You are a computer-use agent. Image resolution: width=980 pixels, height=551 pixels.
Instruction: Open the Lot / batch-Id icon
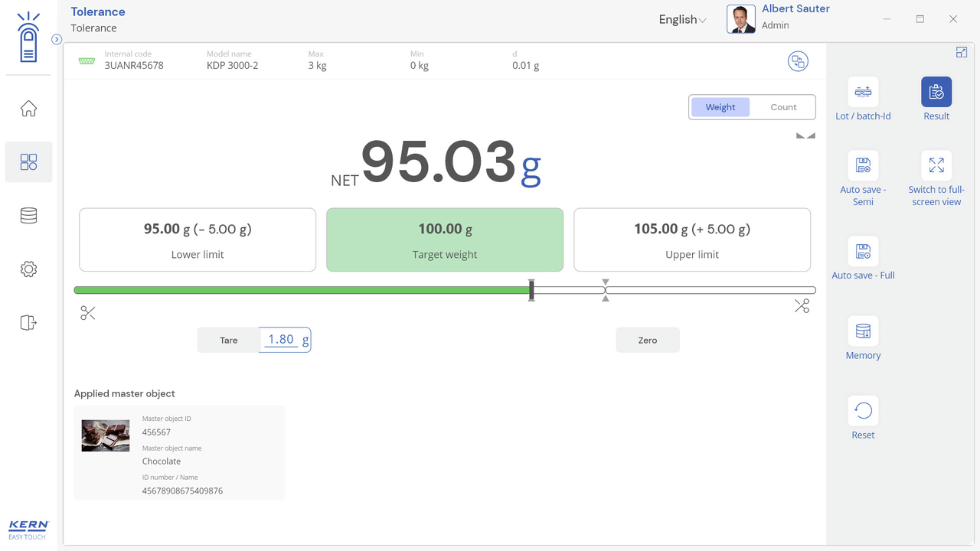(x=863, y=92)
